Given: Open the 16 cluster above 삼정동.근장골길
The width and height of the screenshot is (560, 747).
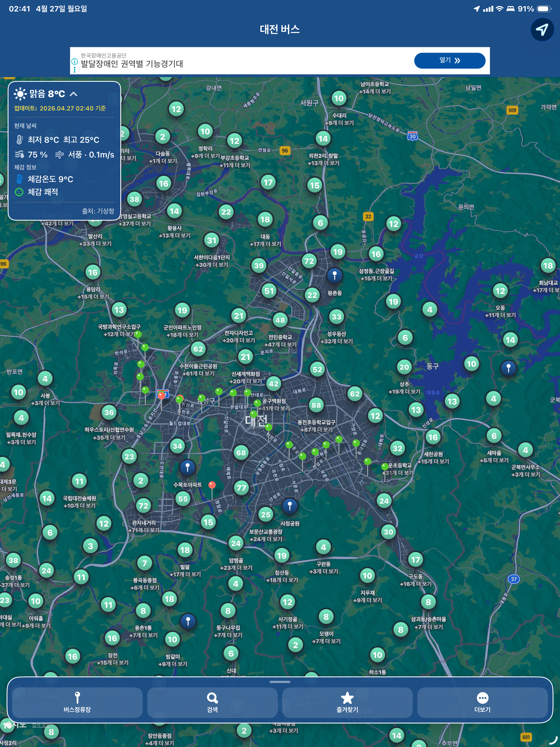Looking at the screenshot, I should [376, 254].
